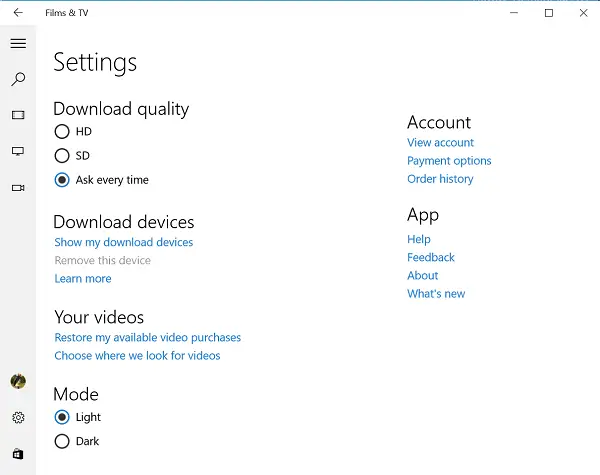Click the Account heading
The image size is (600, 475).
click(439, 122)
